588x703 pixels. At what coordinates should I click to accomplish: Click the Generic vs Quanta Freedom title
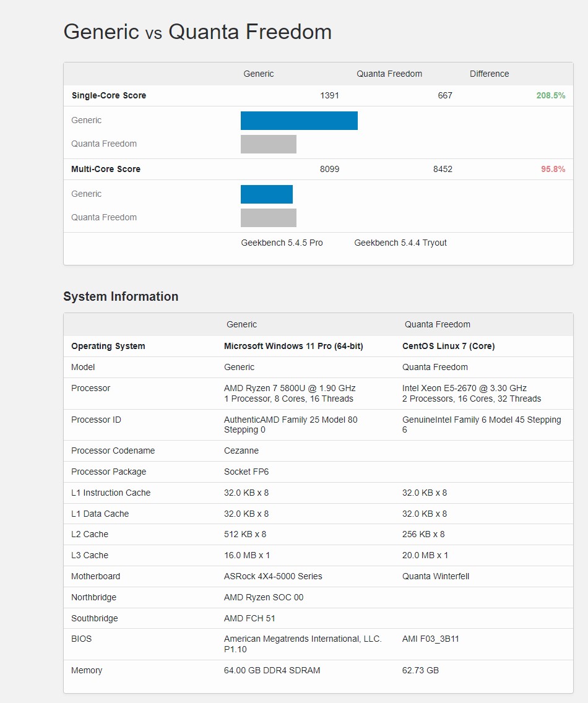tap(197, 32)
